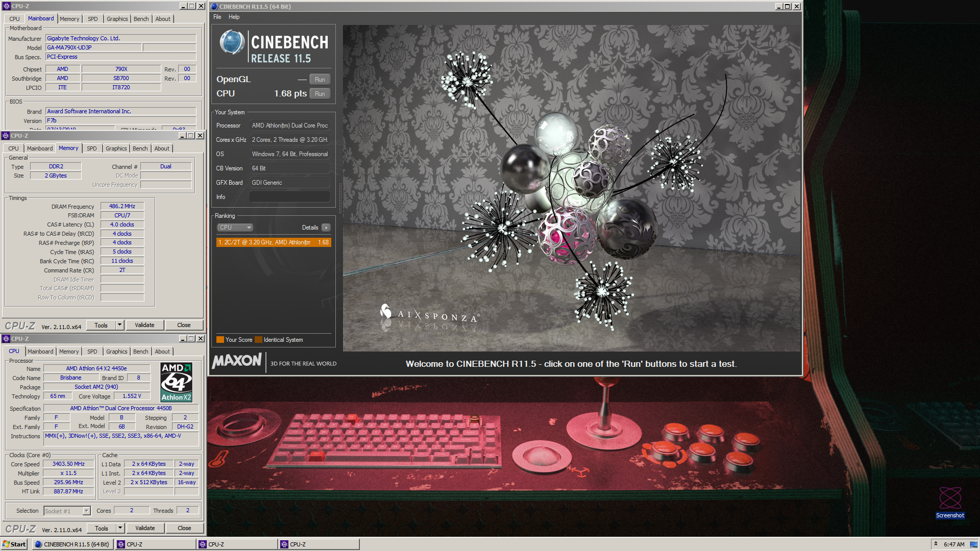Click the Identical System legend swatch
Screen dimensions: 980x551
(x=258, y=340)
